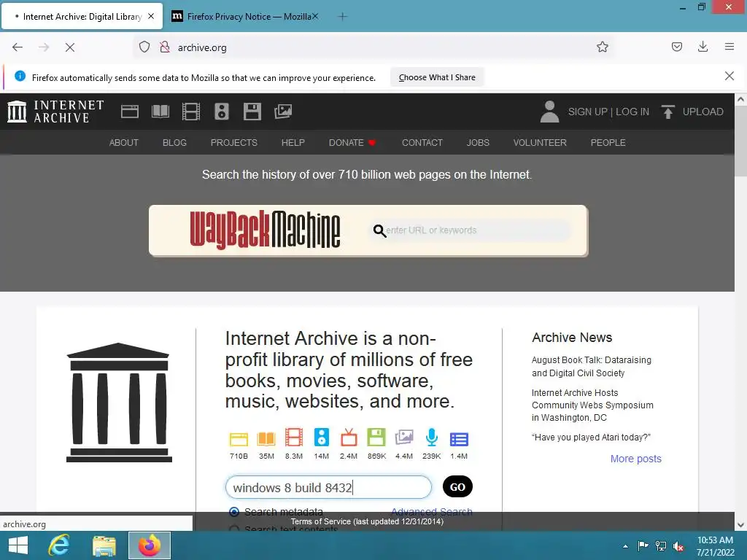This screenshot has width=747, height=560.
Task: Open a new tab
Action: click(x=342, y=17)
